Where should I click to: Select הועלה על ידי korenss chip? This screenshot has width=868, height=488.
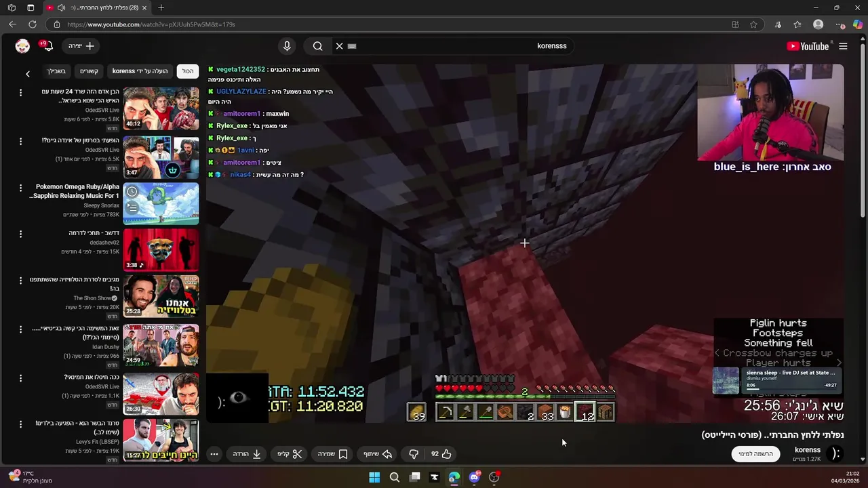[140, 71]
